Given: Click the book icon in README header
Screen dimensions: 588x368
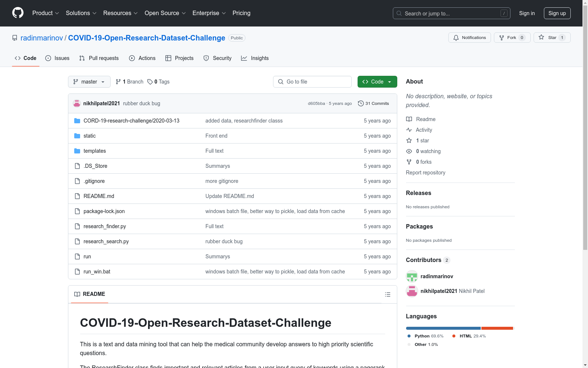Looking at the screenshot, I should click(x=77, y=294).
